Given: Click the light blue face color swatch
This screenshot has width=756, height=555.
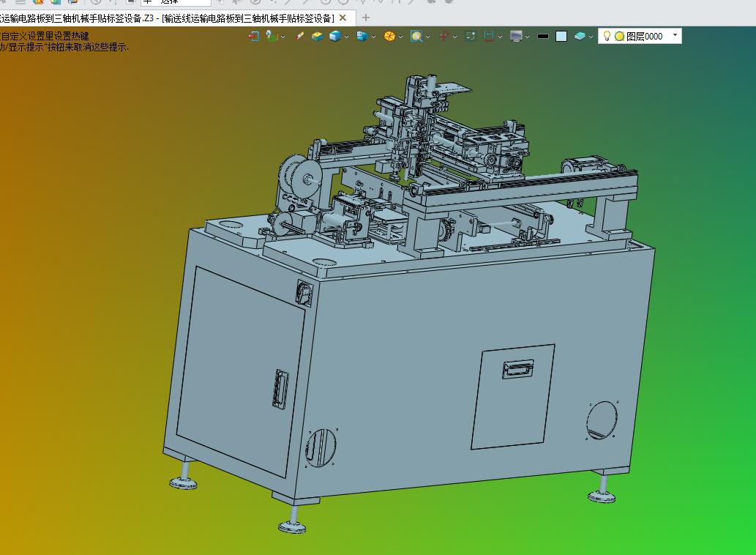Looking at the screenshot, I should point(561,36).
